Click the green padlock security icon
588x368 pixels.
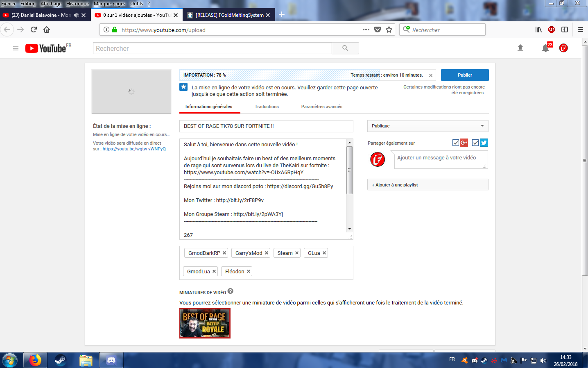coord(115,30)
